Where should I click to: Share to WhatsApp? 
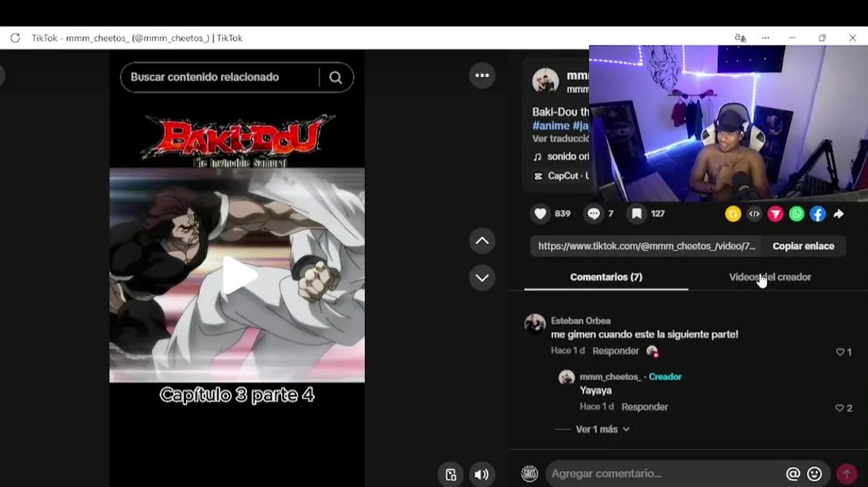(797, 214)
